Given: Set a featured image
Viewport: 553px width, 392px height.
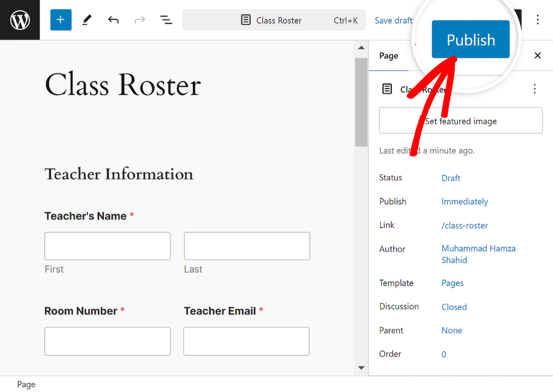Looking at the screenshot, I should (461, 121).
